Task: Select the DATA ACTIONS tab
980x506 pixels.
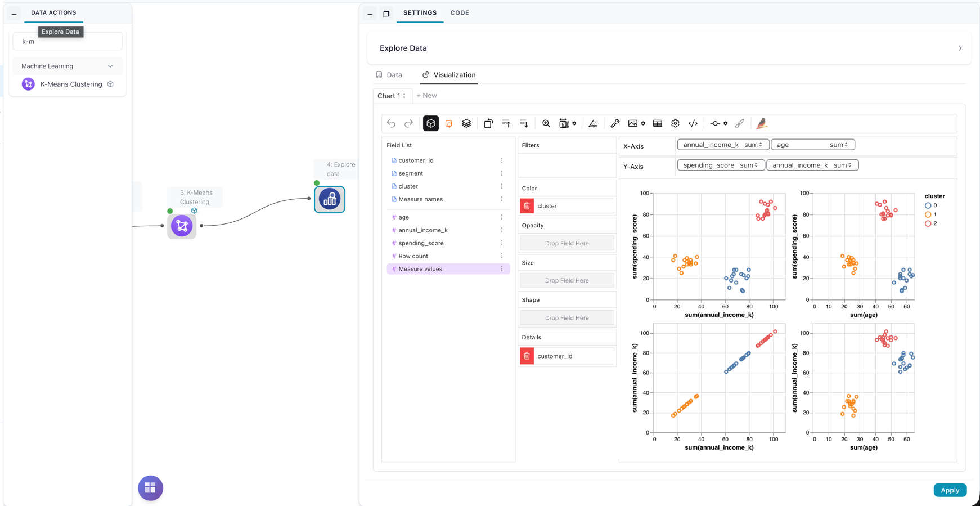Action: tap(53, 12)
